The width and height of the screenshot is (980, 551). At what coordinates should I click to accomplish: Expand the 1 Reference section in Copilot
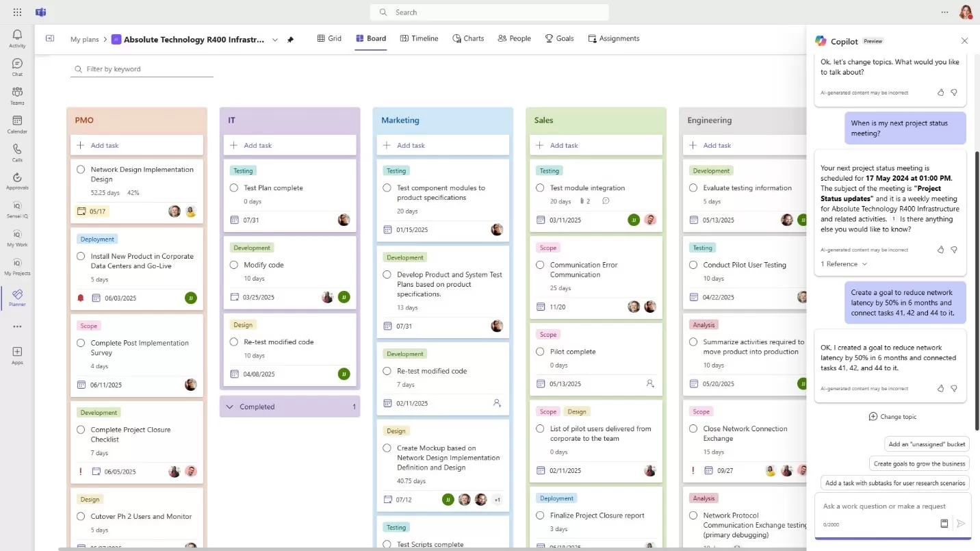click(x=842, y=264)
